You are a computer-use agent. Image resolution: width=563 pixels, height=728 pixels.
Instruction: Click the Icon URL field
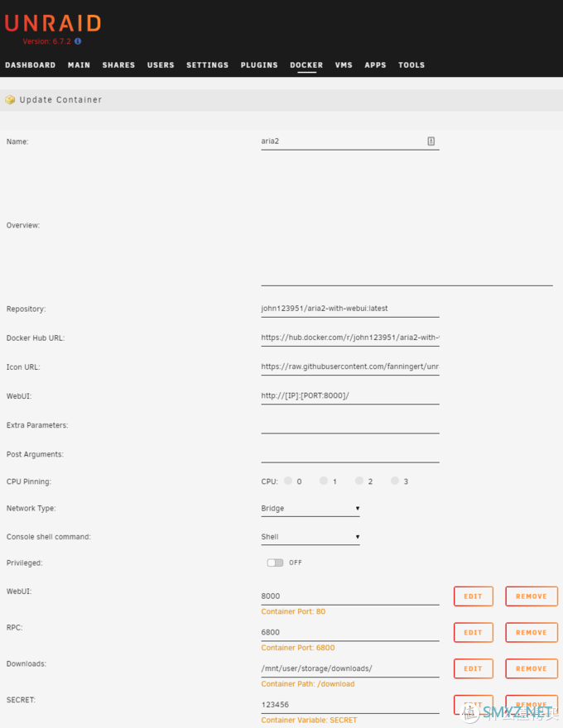(x=349, y=366)
